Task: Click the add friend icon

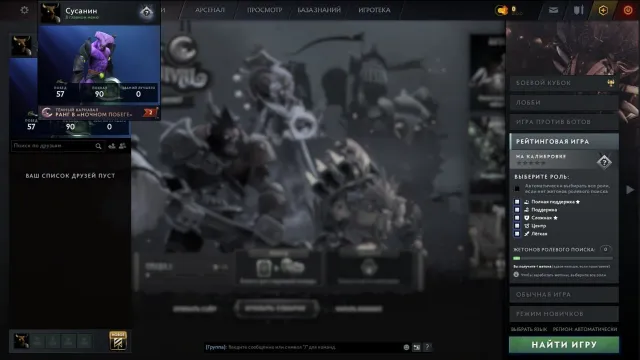Action: (x=112, y=146)
